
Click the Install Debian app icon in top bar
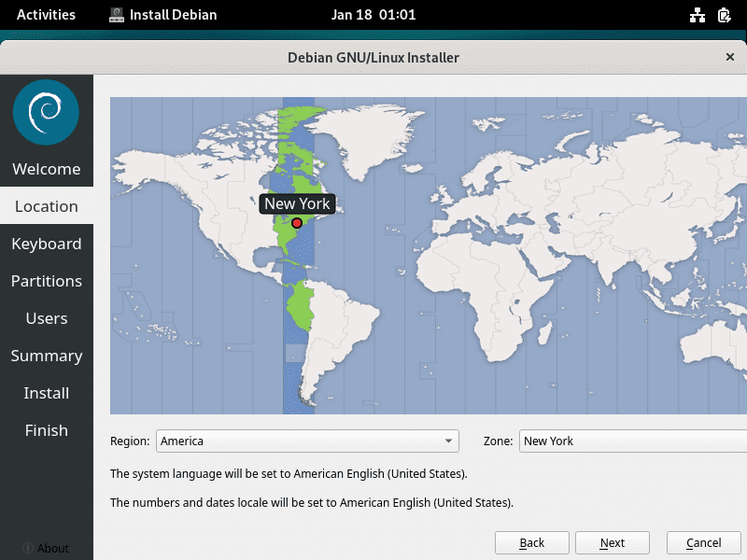116,15
